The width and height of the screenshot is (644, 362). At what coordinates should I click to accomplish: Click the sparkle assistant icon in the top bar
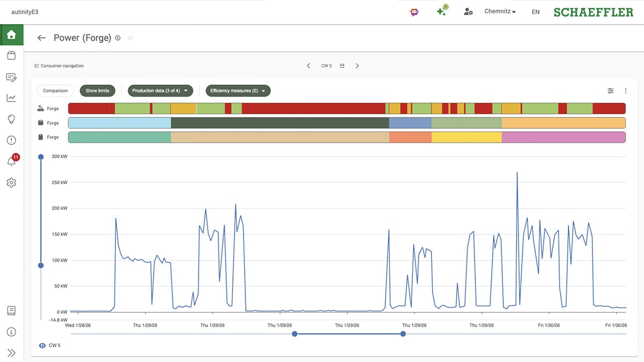[441, 11]
